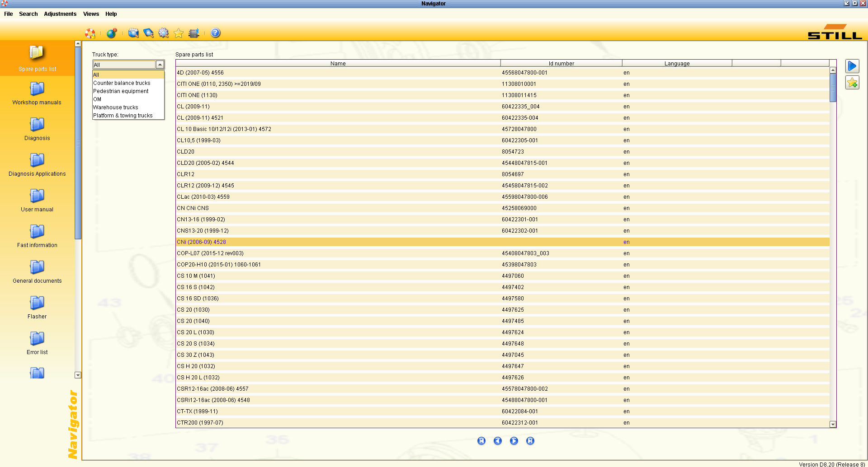Open General documents in the sidebar
Screen dimensions: 868x467
37,272
